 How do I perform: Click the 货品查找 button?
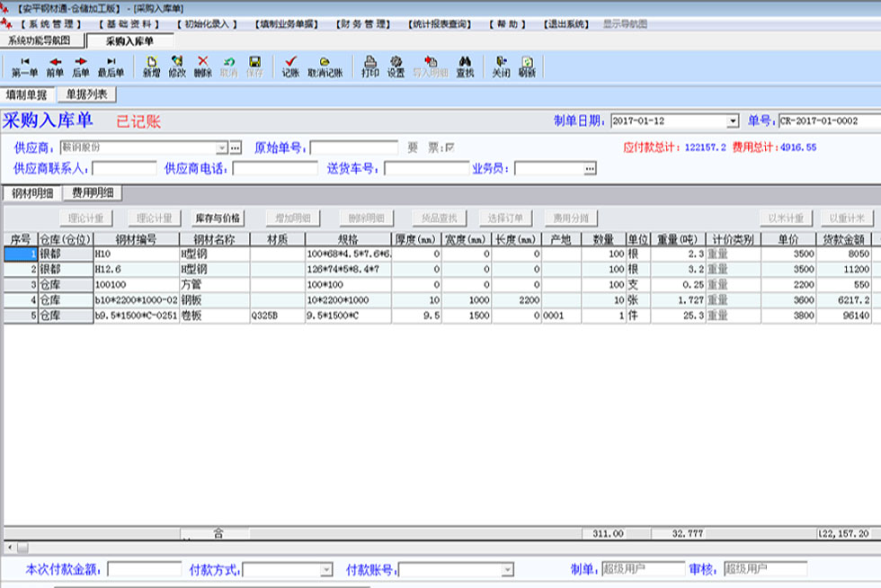pos(440,218)
